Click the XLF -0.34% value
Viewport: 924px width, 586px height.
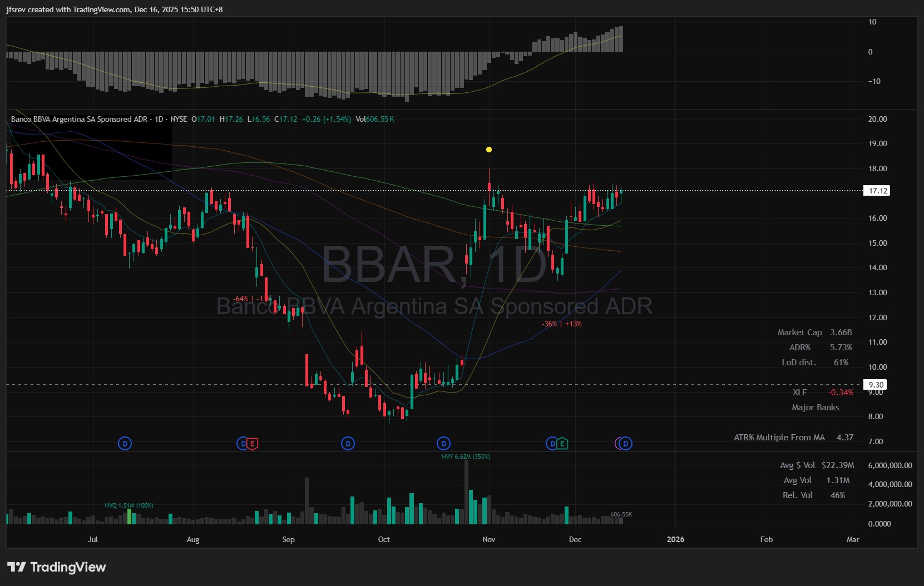(841, 393)
